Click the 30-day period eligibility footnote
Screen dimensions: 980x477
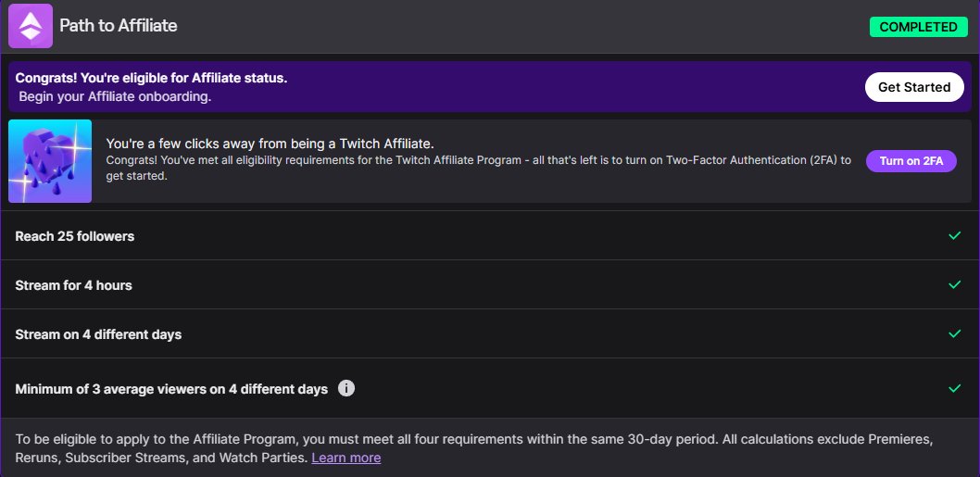(473, 448)
